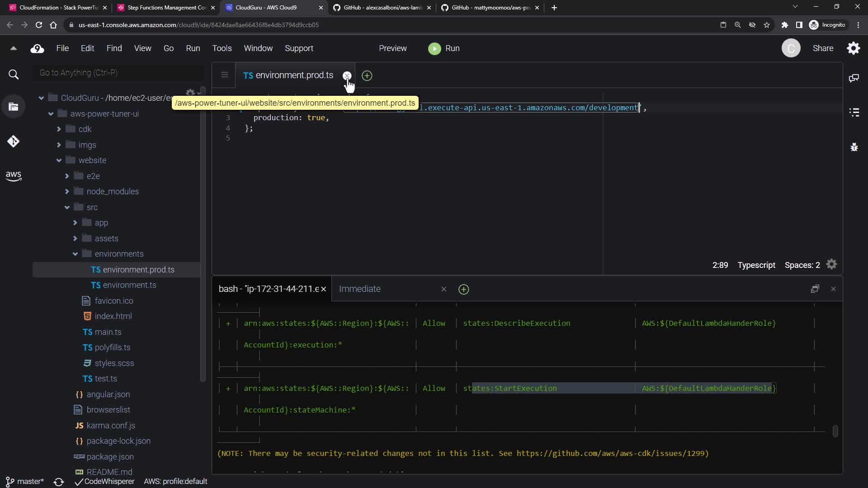Image resolution: width=868 pixels, height=488 pixels.
Task: Open the search magnifier in left sidebar
Action: tap(14, 75)
